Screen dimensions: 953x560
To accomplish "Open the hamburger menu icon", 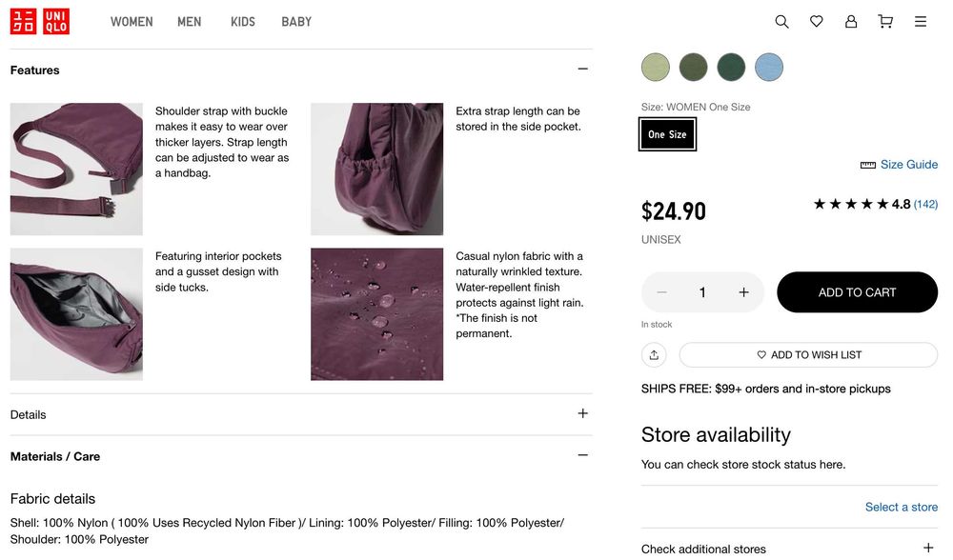I will click(x=921, y=22).
